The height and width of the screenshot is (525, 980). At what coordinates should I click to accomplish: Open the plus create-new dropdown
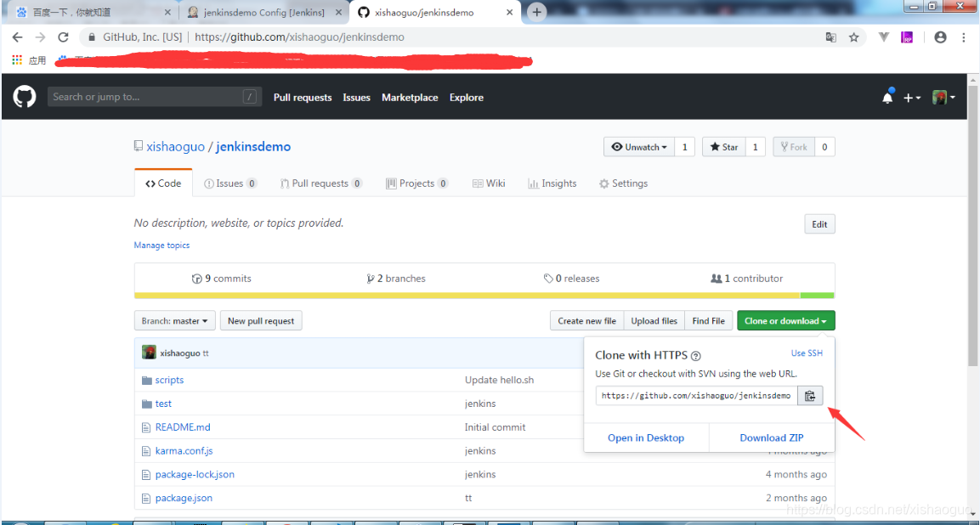912,98
